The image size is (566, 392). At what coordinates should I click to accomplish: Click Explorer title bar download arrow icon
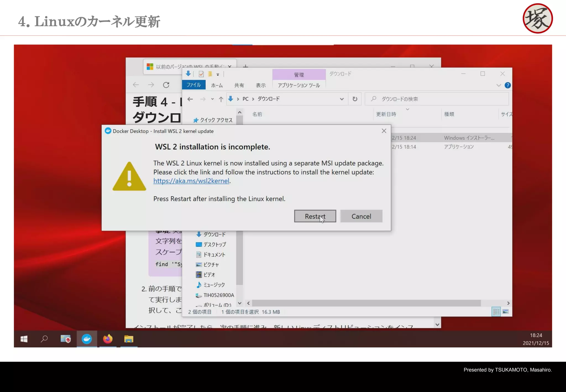(188, 74)
